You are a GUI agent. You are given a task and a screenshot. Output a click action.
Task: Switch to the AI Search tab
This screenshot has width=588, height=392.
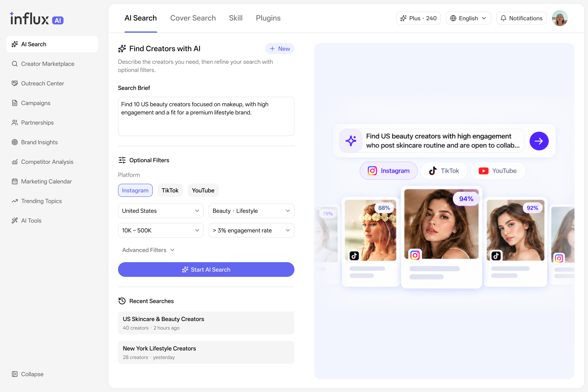click(141, 18)
